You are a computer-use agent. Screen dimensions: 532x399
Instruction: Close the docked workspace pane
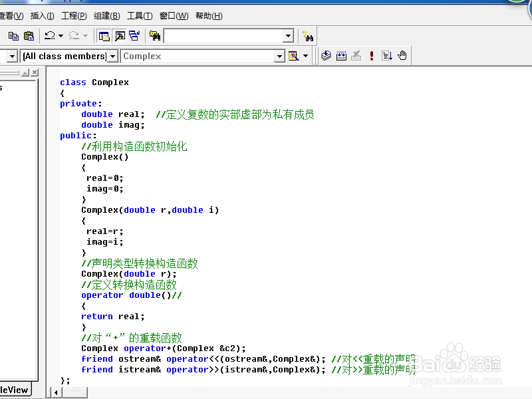(35, 72)
